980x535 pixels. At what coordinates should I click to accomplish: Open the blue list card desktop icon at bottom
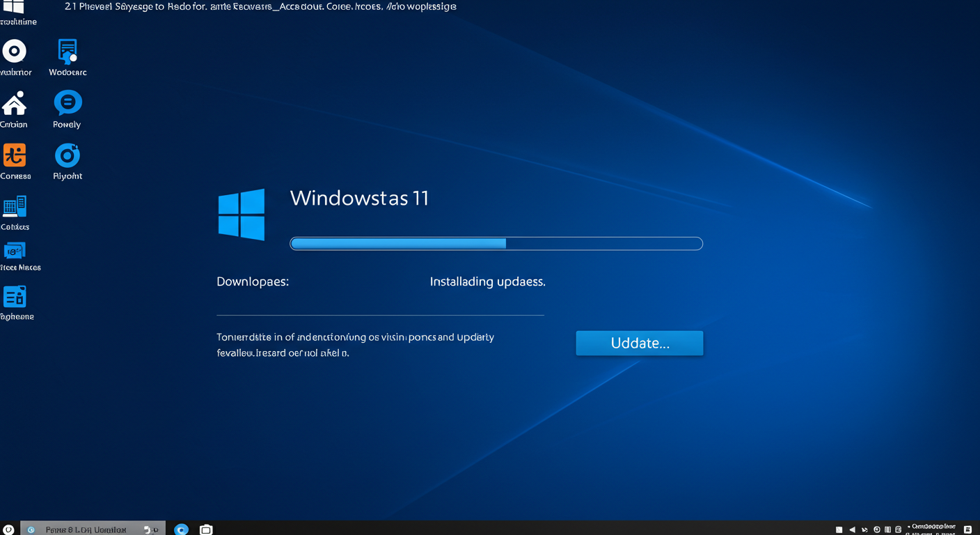tap(15, 297)
